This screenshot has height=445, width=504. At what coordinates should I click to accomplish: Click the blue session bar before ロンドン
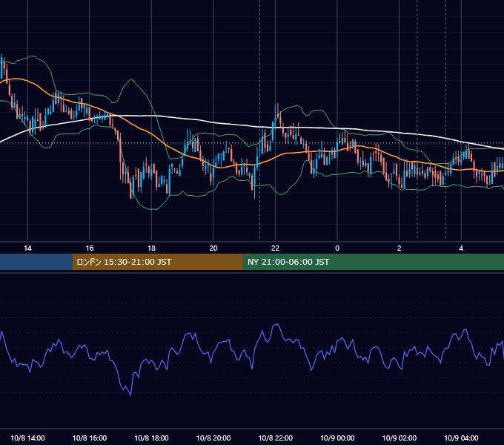tap(36, 262)
